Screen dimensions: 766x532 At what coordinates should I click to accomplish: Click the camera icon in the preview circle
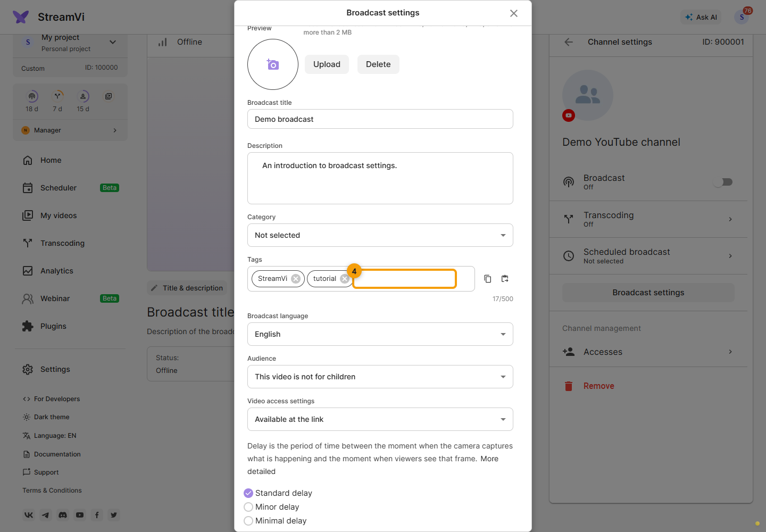[x=273, y=64]
